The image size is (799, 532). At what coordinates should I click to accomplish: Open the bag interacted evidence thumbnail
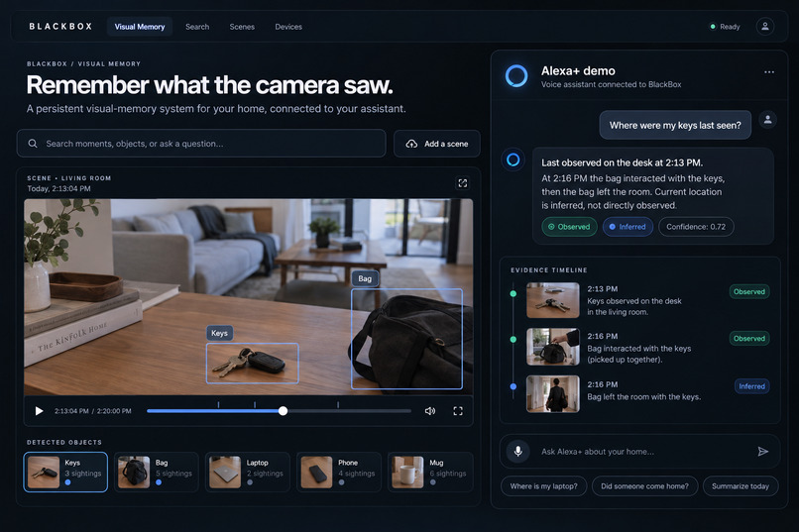pos(553,347)
